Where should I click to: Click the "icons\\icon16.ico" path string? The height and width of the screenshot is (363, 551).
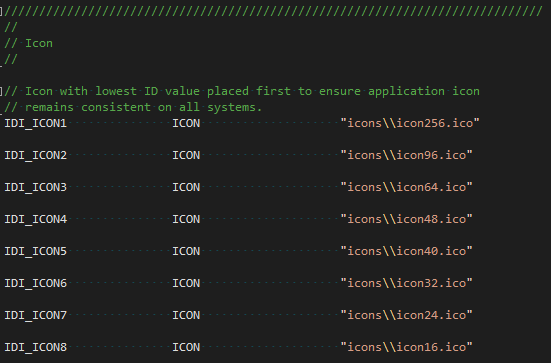[407, 347]
